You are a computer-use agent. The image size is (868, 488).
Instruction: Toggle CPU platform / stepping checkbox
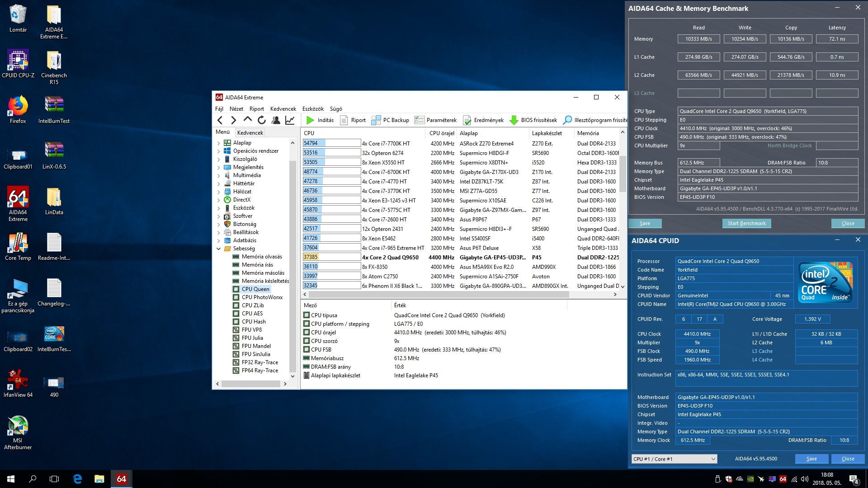click(x=307, y=324)
